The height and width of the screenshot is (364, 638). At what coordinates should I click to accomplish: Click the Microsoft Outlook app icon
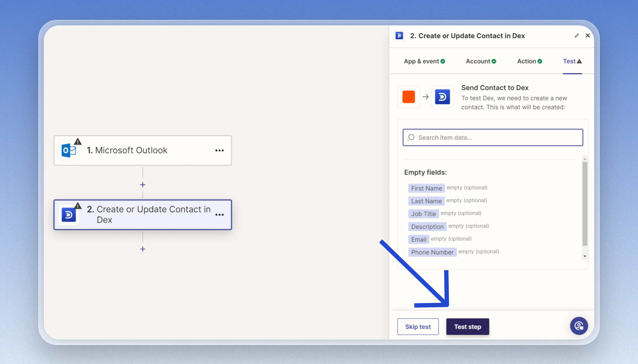point(69,150)
